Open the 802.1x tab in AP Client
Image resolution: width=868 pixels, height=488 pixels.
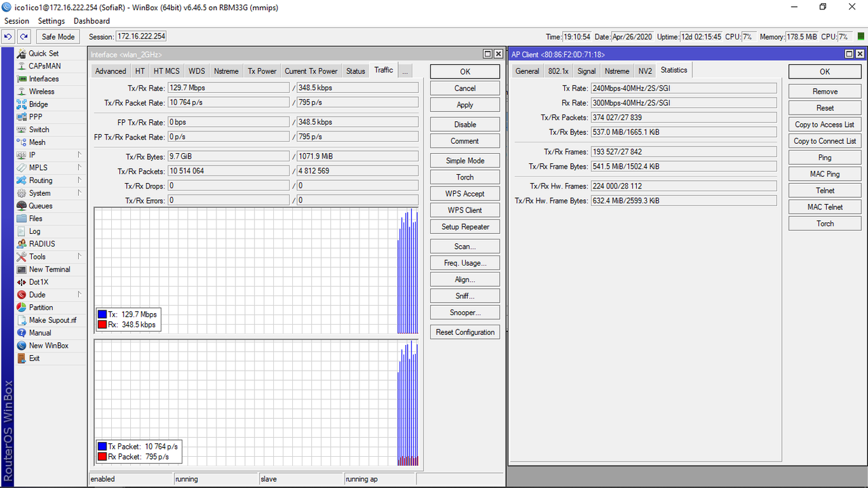click(558, 70)
